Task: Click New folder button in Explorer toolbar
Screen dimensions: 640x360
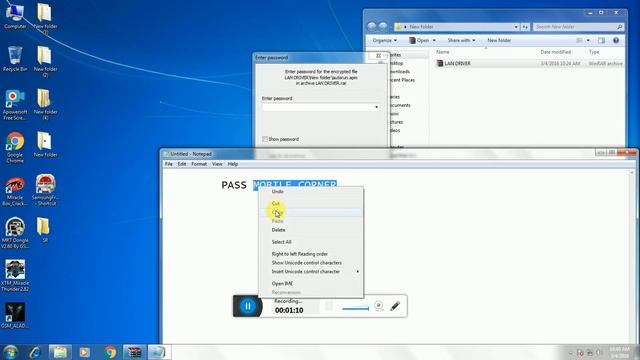Action: pyautogui.click(x=499, y=40)
